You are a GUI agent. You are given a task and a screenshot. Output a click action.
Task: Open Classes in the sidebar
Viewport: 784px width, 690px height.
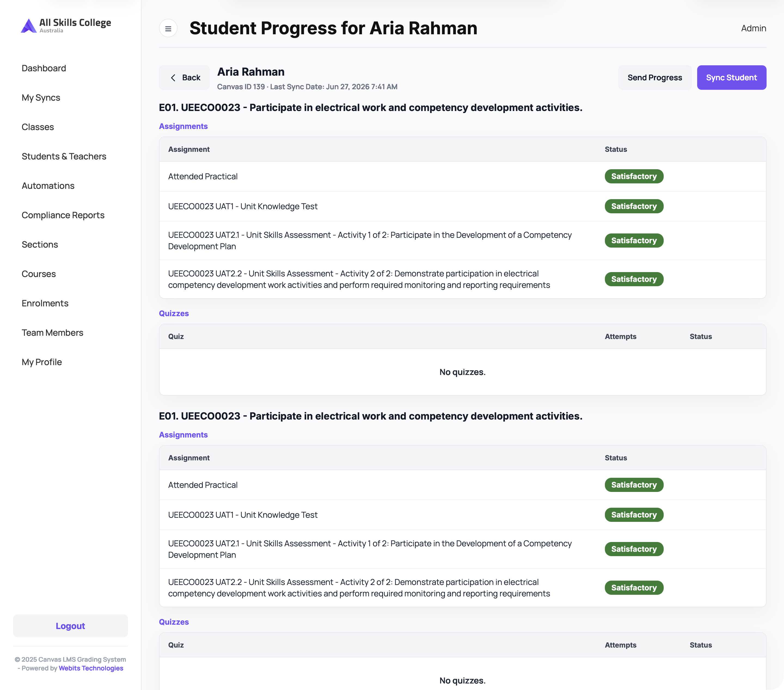(38, 127)
